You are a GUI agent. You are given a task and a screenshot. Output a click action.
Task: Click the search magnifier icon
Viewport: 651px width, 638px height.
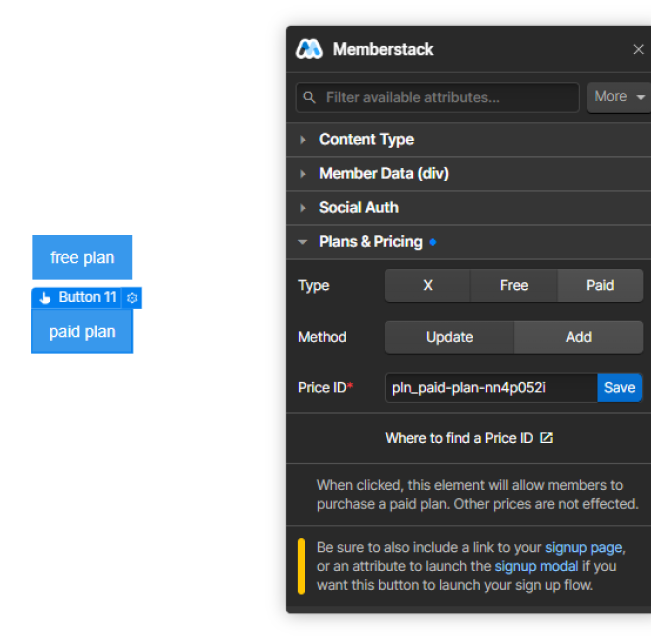(309, 98)
